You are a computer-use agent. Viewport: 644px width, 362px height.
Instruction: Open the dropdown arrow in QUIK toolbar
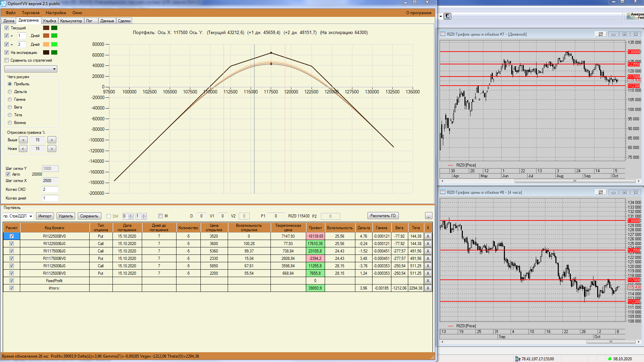[x=441, y=16]
